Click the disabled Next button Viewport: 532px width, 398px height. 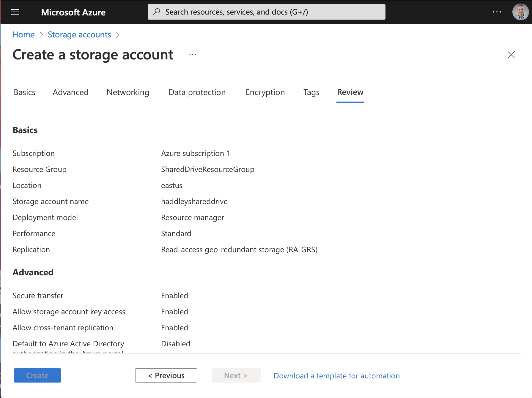point(236,375)
